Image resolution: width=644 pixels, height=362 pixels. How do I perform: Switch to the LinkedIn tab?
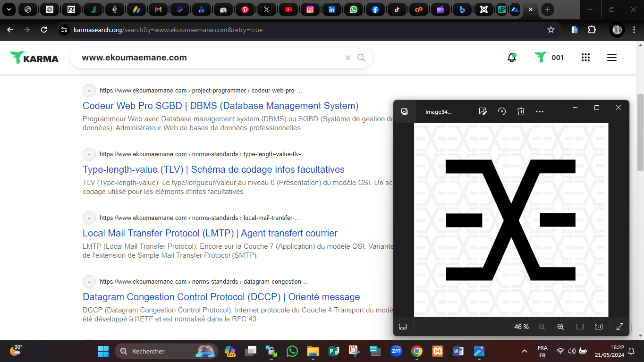coord(332,9)
